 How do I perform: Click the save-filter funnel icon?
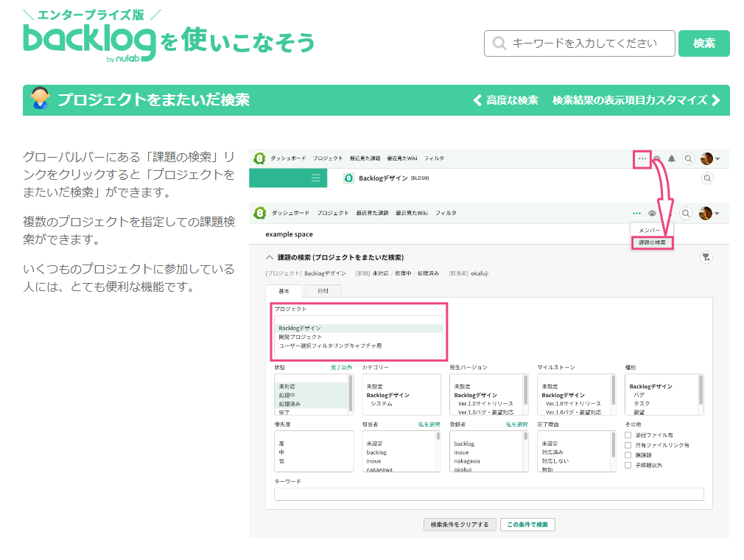[x=706, y=257]
